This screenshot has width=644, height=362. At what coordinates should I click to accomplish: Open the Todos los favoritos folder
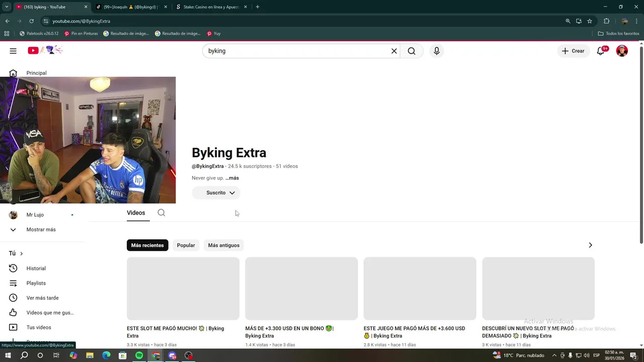(619, 34)
